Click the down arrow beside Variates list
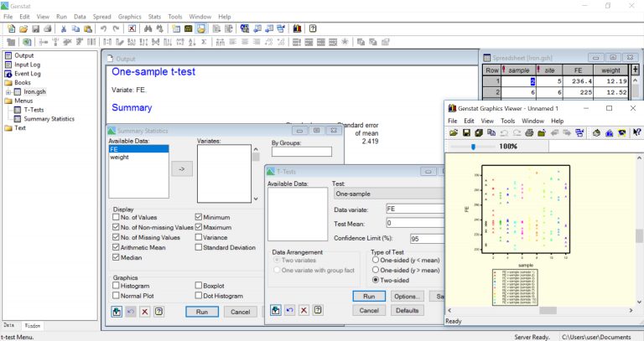Screen dimensions: 644x341 click(x=256, y=199)
